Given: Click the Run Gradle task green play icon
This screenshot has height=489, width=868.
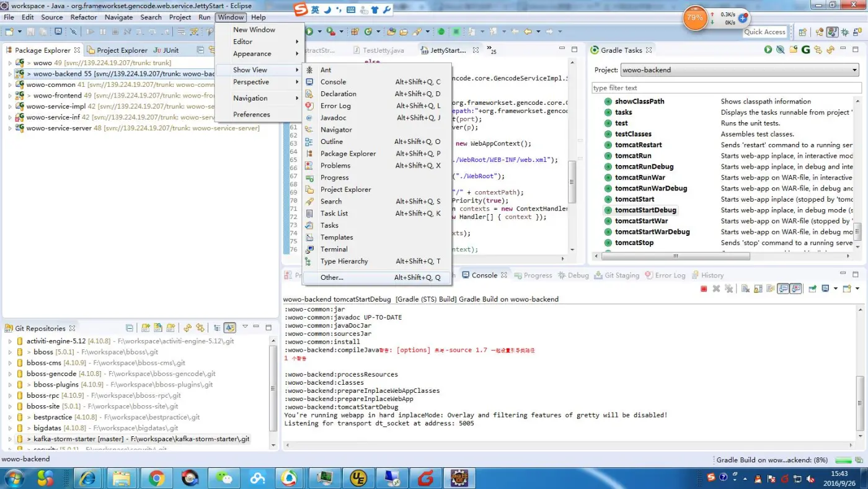Looking at the screenshot, I should (768, 50).
